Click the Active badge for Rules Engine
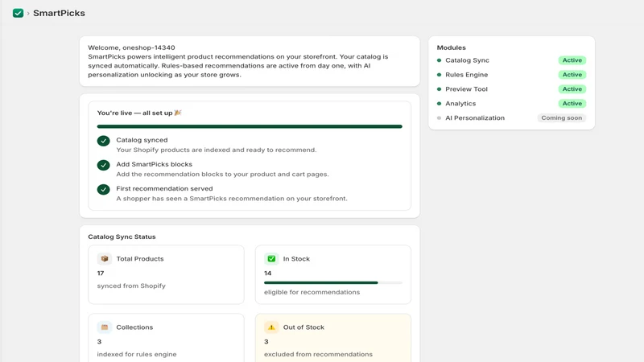Screen dimensions: 644x362 (x=572, y=75)
